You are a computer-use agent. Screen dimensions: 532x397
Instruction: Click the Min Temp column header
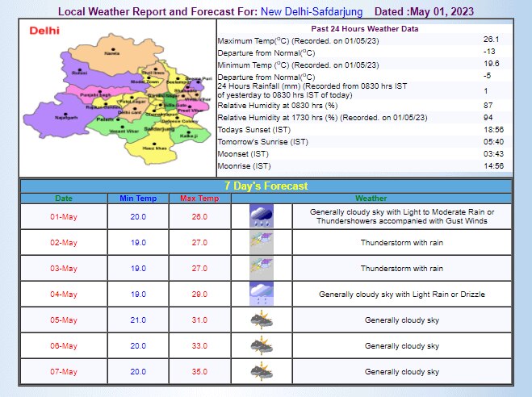pos(138,198)
